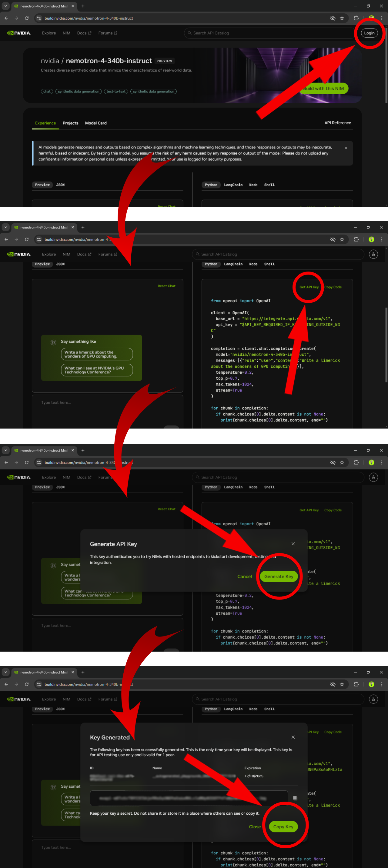Open the API Reference link
Viewport: 388px width, 868px height.
click(x=337, y=123)
